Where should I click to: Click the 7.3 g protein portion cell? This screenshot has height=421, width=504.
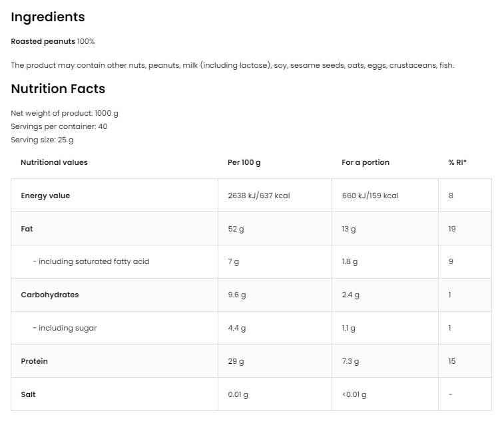pos(350,361)
